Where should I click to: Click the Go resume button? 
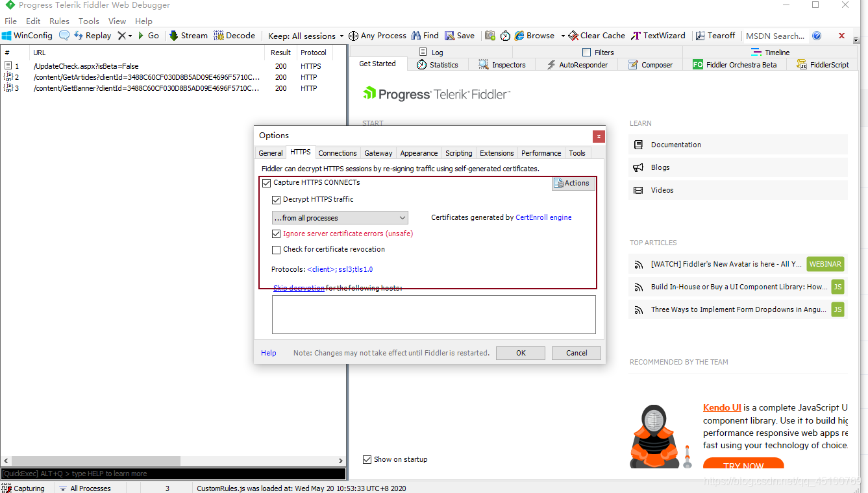pyautogui.click(x=148, y=36)
